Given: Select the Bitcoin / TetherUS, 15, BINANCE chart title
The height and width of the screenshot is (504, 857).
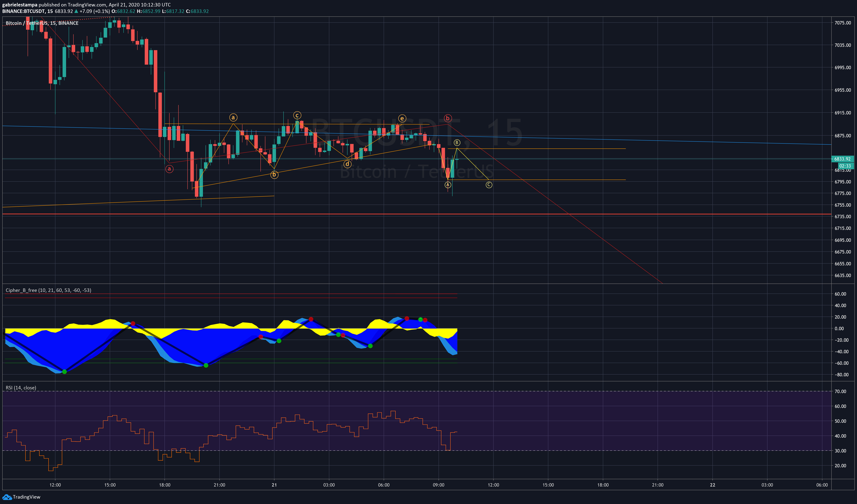Looking at the screenshot, I should 42,23.
